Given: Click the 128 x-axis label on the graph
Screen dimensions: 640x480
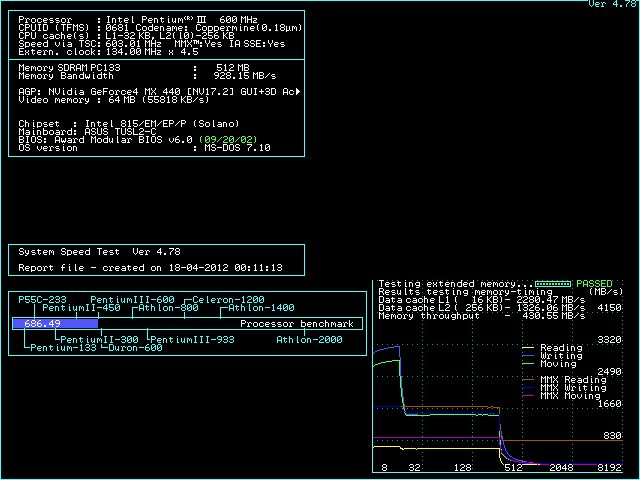Looking at the screenshot, I should click(x=462, y=468).
